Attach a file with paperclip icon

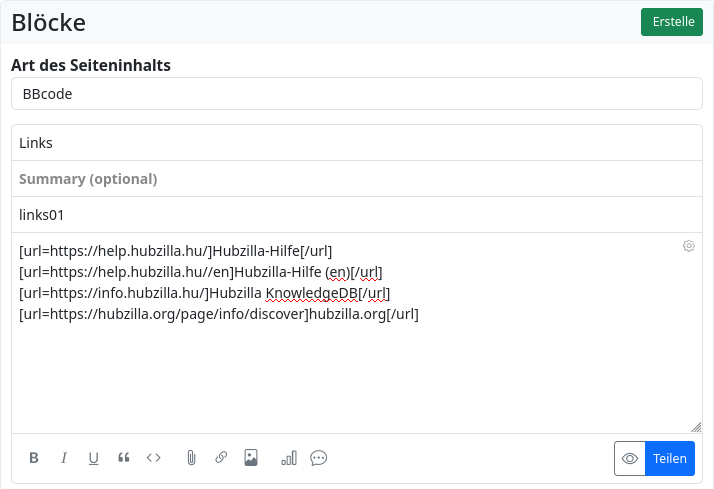click(191, 458)
